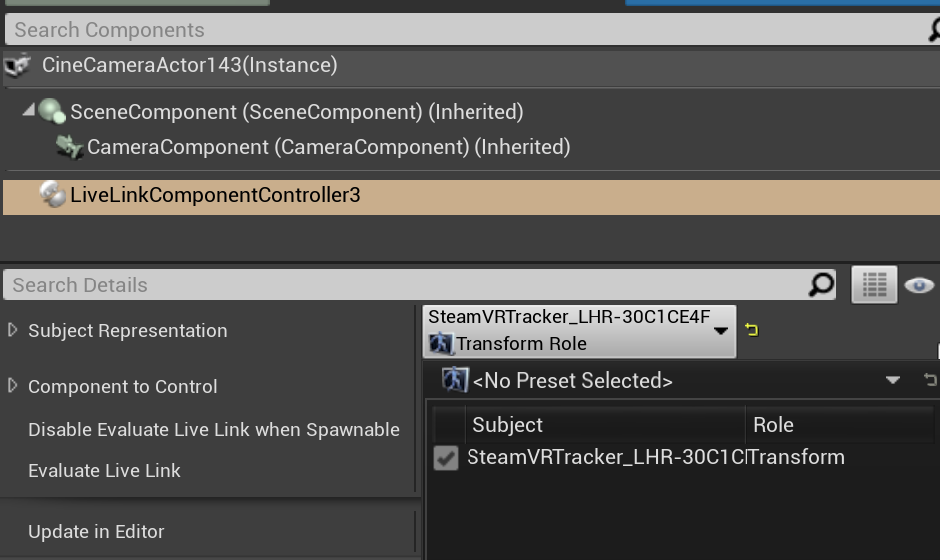
Task: Open the SteamVRTracker subject dropdown
Action: pyautogui.click(x=721, y=331)
